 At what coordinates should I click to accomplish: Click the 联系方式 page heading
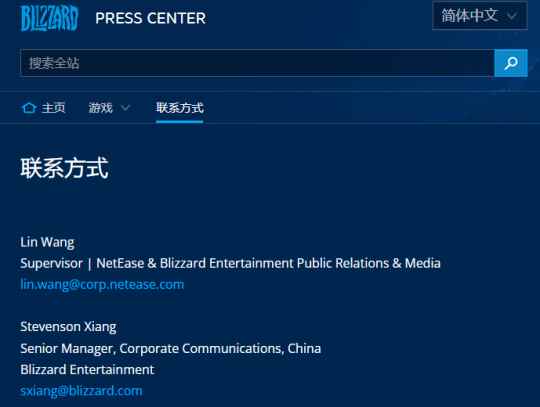click(x=64, y=168)
